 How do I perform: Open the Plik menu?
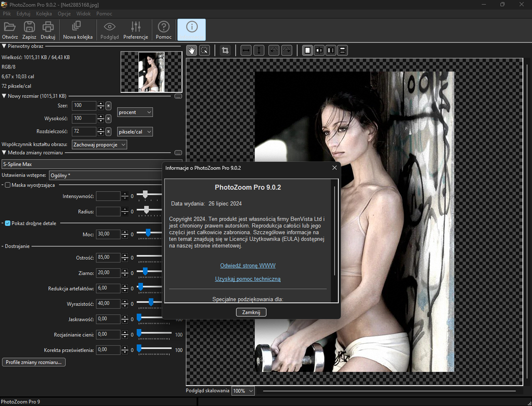(x=7, y=14)
